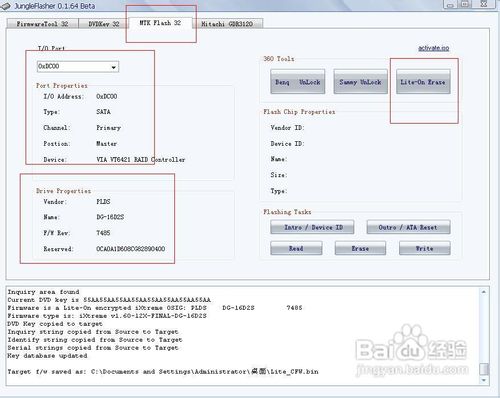Click the Vendor value PLDS
This screenshot has width=500, height=398.
point(103,202)
